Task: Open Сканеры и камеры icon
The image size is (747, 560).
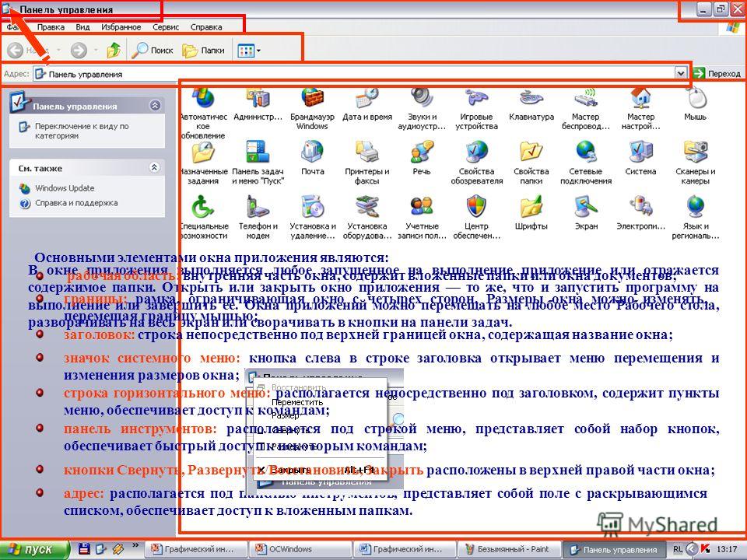Action: [x=695, y=152]
